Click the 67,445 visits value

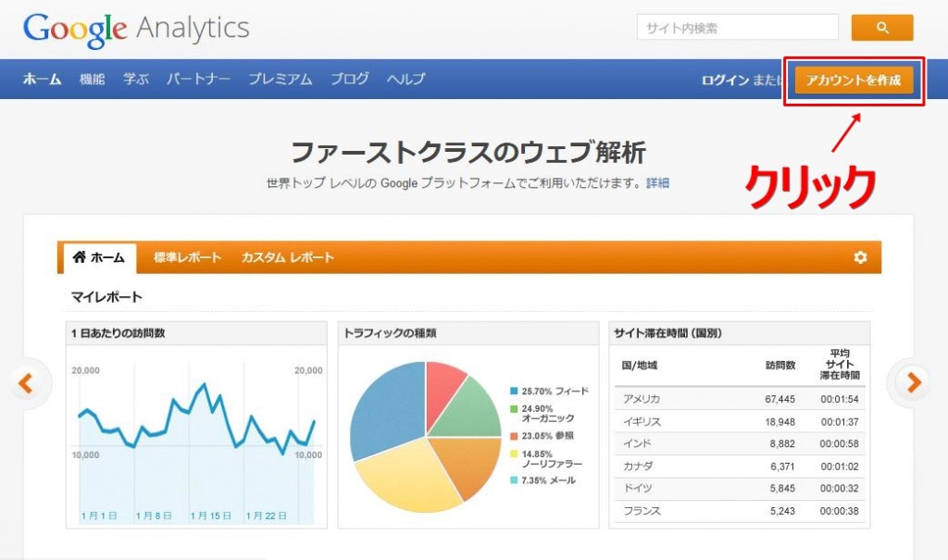point(780,399)
